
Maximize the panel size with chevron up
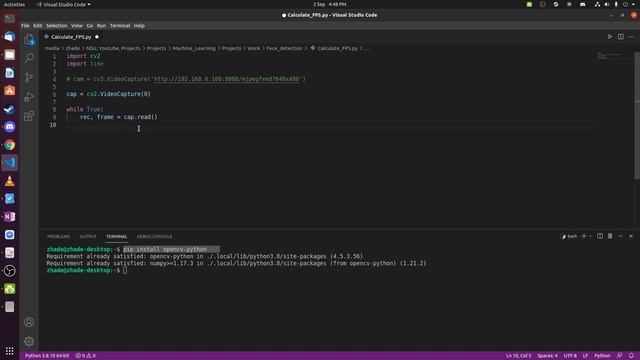(x=620, y=236)
